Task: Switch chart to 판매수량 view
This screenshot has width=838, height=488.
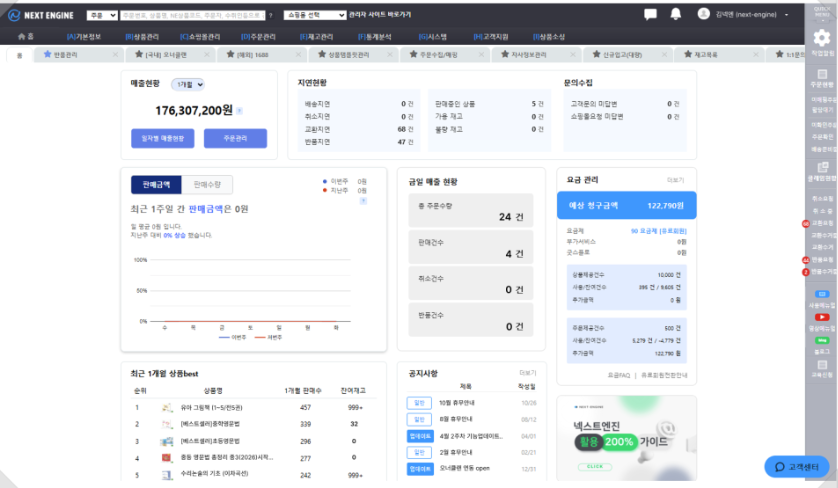Action: click(x=208, y=184)
